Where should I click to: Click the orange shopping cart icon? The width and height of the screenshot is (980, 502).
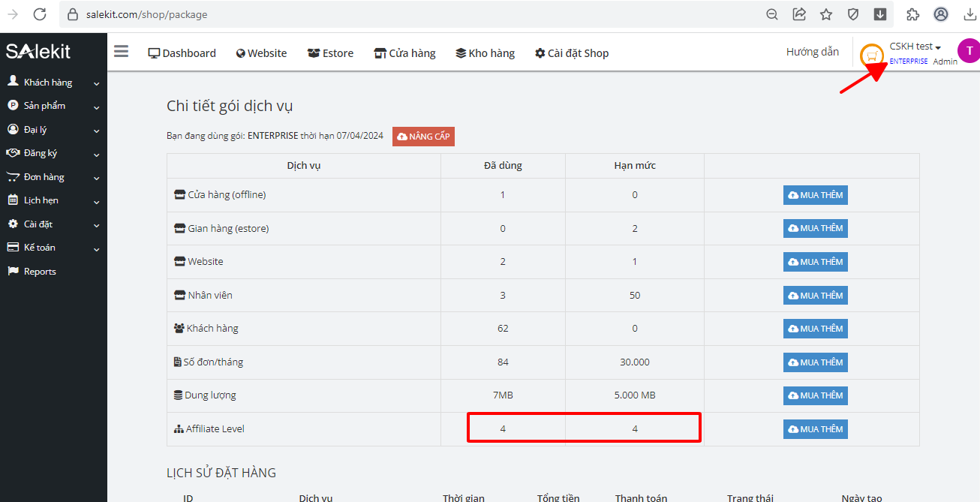pyautogui.click(x=871, y=56)
